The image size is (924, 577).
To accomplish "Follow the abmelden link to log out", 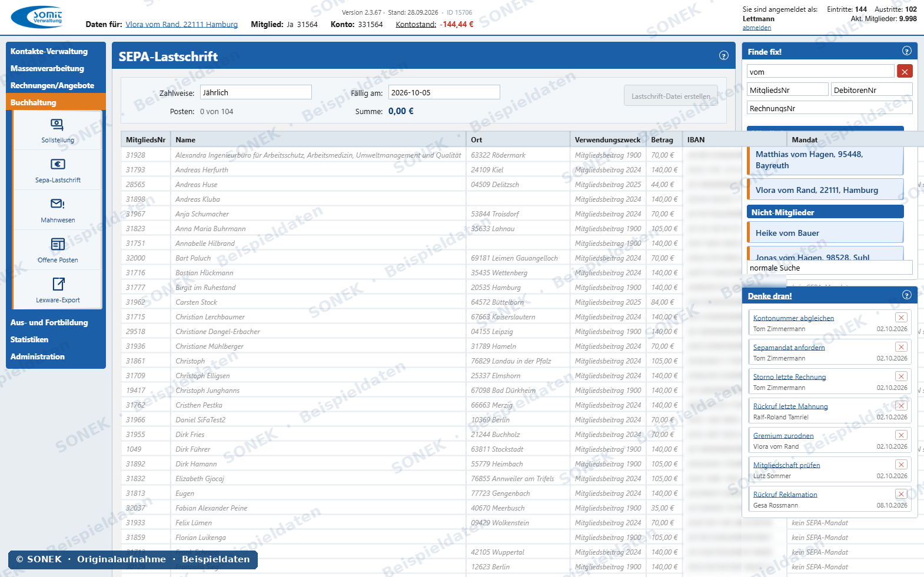I will coord(757,28).
